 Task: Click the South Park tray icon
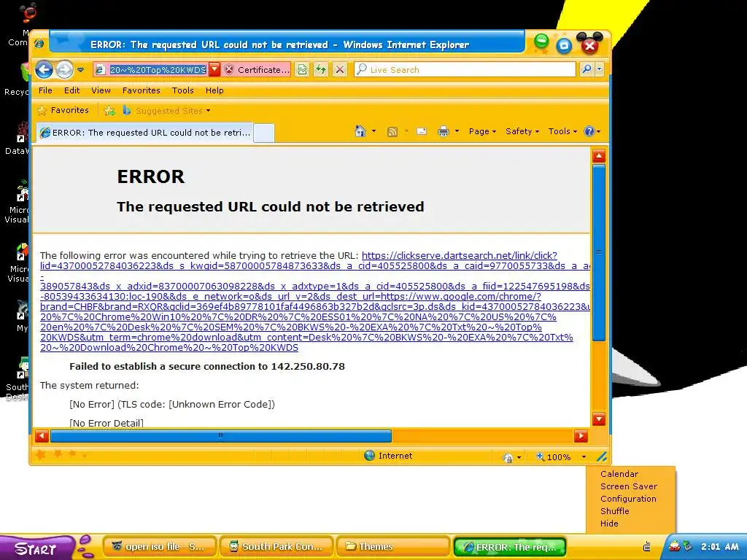point(674,546)
